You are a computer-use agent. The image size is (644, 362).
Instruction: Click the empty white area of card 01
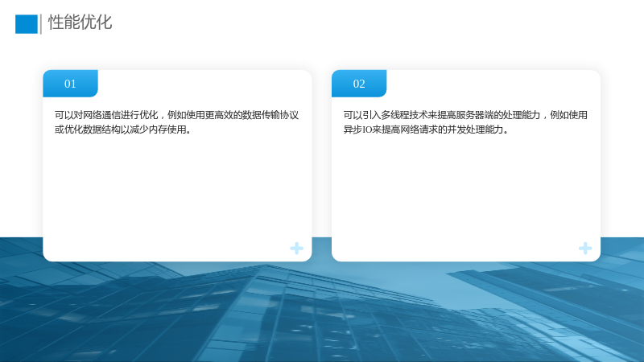[x=177, y=189]
